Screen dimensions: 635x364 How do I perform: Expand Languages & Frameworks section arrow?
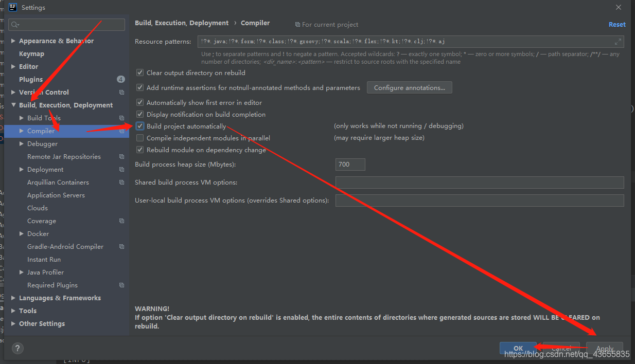pyautogui.click(x=13, y=298)
